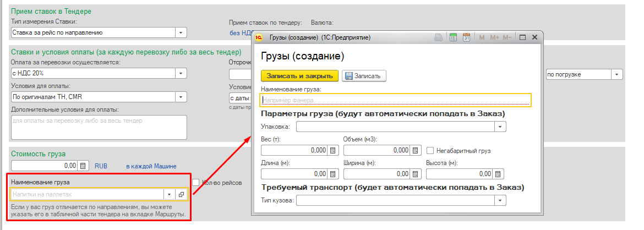Expand По оригиналам ТН, CMR dropdown
The height and width of the screenshot is (230, 644).
pos(181,97)
